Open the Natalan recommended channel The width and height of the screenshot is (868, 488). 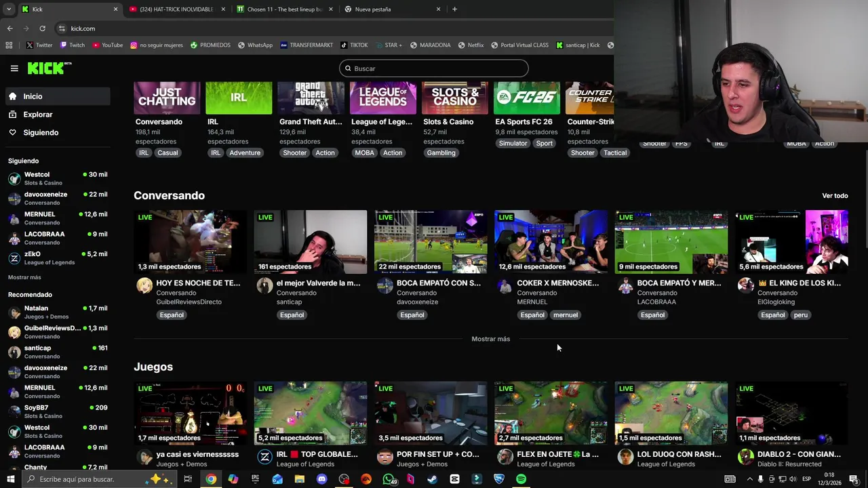[x=57, y=312]
